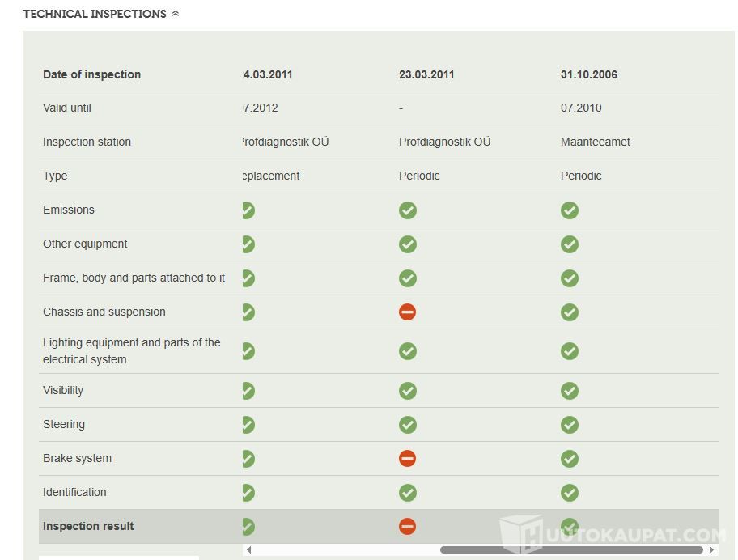Click Maanteeamet inspection station text
Screen dimensions: 738x560
coord(595,142)
